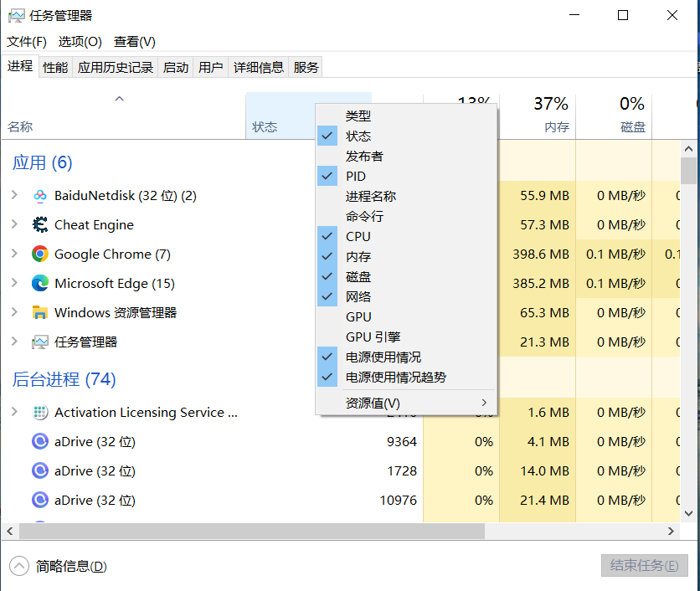
Task: Click the BaiduNetdisk app icon
Action: 39,196
